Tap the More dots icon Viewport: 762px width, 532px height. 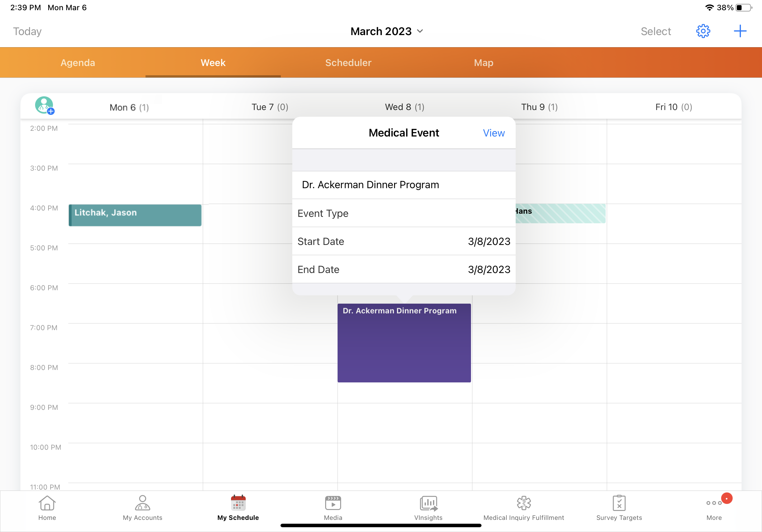click(x=714, y=507)
